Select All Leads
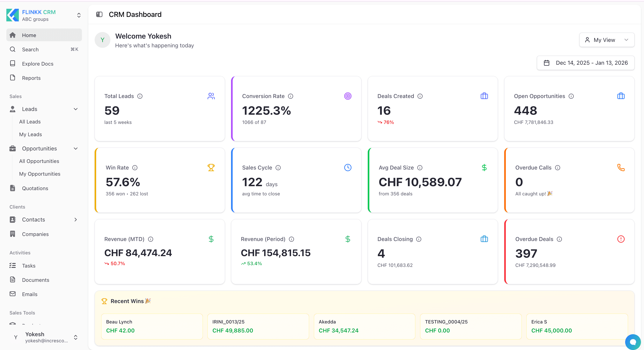 pos(30,122)
